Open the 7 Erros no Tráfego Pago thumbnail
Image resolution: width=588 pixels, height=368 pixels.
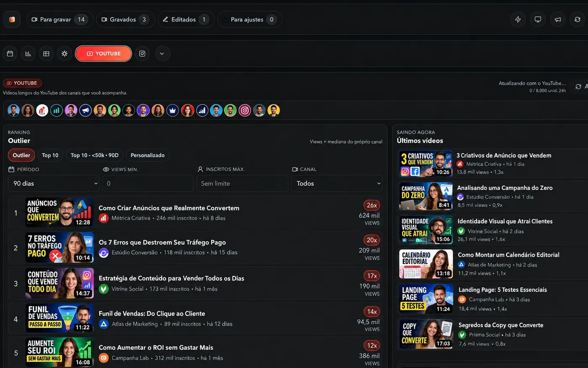click(60, 247)
